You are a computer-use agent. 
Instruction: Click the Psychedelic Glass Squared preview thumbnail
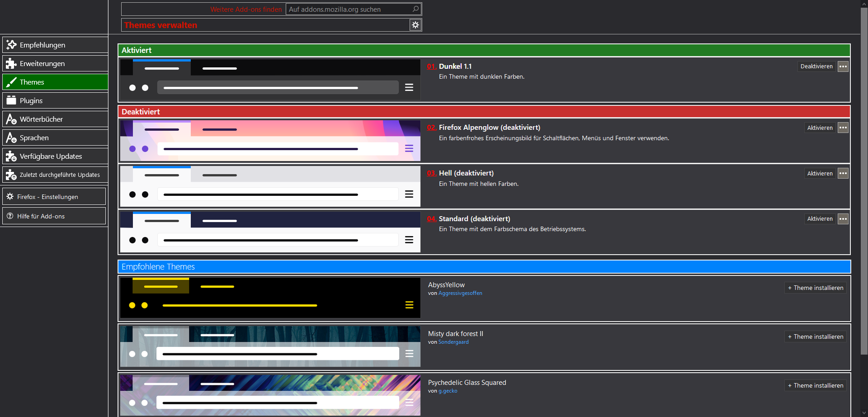point(270,395)
